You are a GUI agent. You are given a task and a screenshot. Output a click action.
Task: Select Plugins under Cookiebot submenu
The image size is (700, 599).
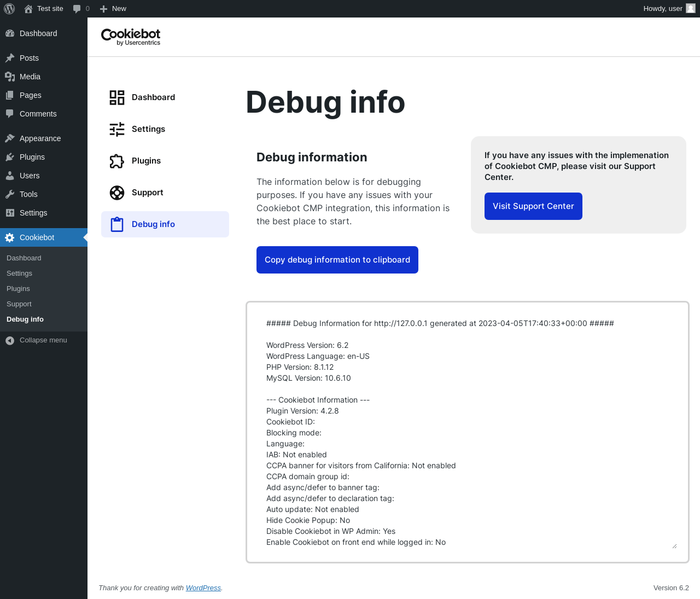click(x=18, y=289)
